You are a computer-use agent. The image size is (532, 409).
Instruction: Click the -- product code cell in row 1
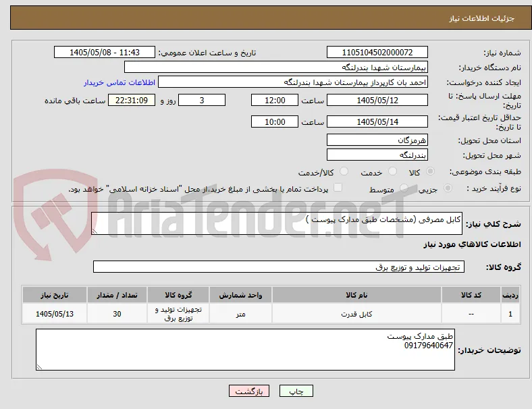click(471, 314)
